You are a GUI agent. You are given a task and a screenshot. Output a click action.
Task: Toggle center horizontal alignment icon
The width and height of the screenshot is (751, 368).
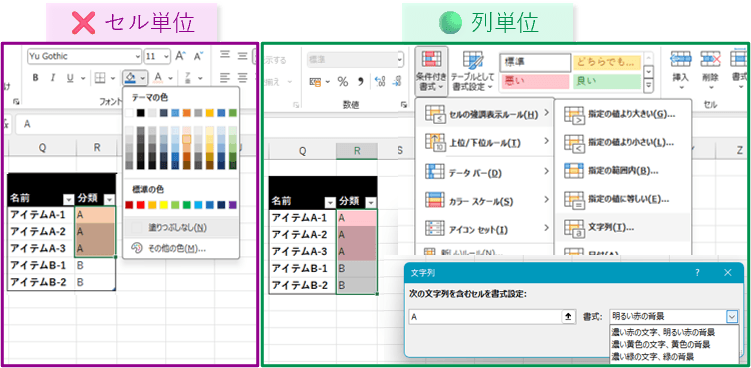242,78
